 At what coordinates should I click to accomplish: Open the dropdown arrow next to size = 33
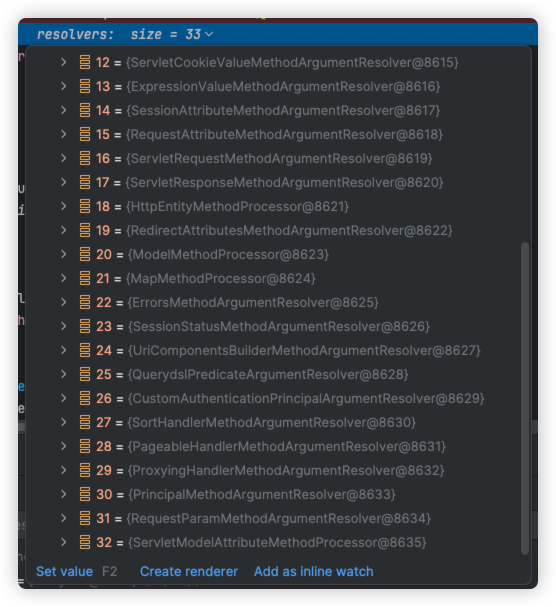(x=209, y=34)
